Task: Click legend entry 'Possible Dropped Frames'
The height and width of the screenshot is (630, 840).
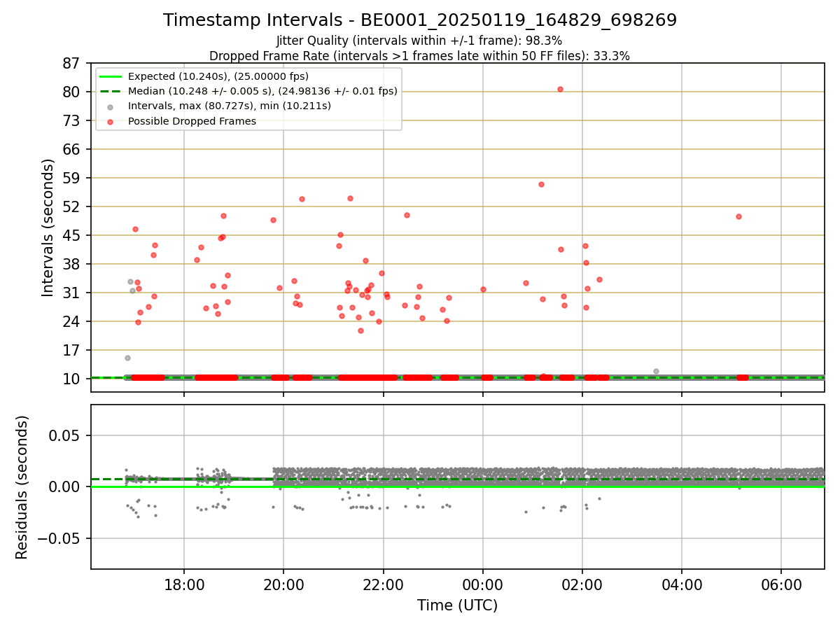Action: tap(192, 121)
